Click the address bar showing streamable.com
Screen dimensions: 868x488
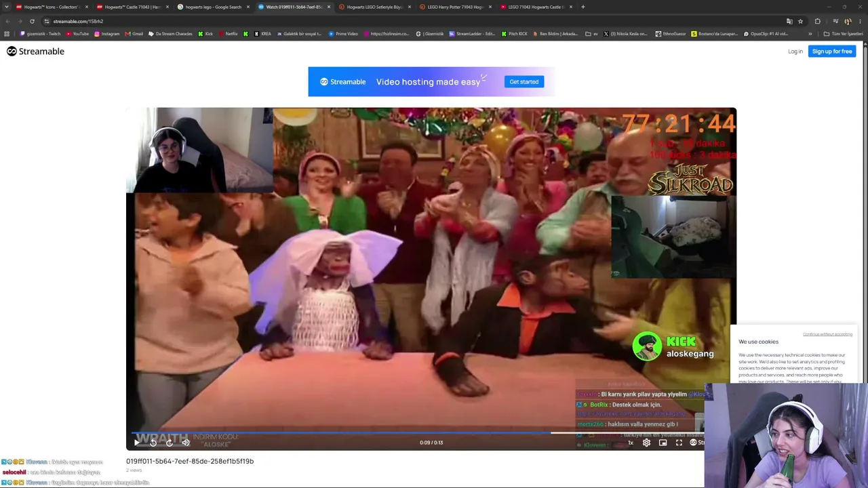(x=407, y=21)
